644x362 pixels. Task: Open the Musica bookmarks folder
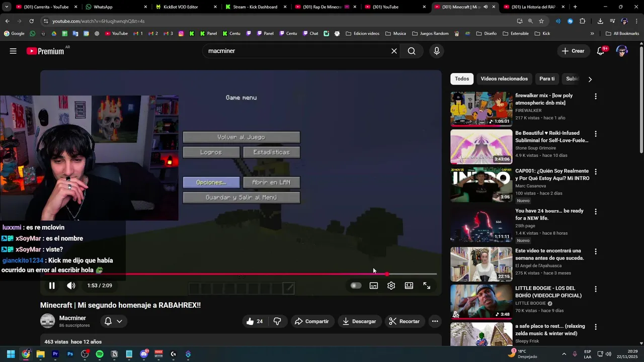(395, 34)
